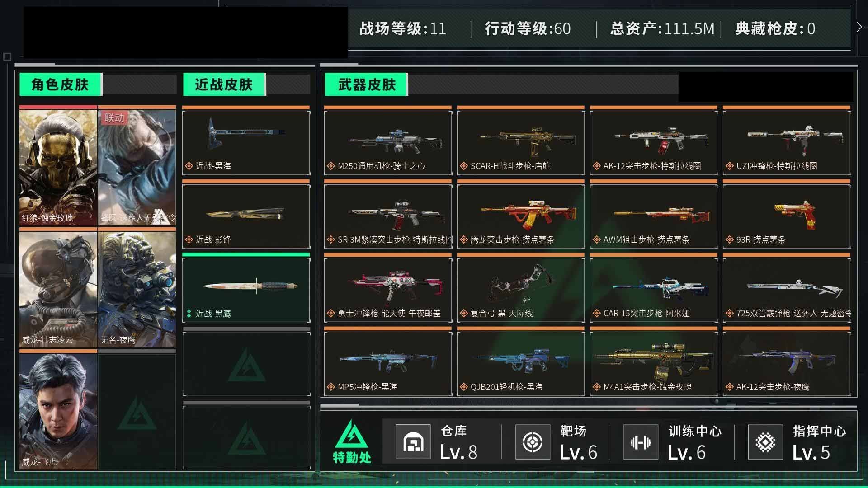This screenshot has width=868, height=488.
Task: Click the small square icon at left edge
Action: pyautogui.click(x=7, y=57)
